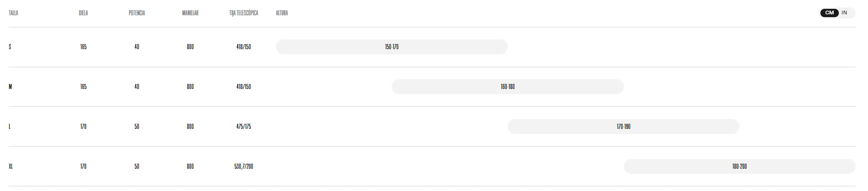Select the 160-180 height range bar
The height and width of the screenshot is (191, 868).
coord(508,87)
